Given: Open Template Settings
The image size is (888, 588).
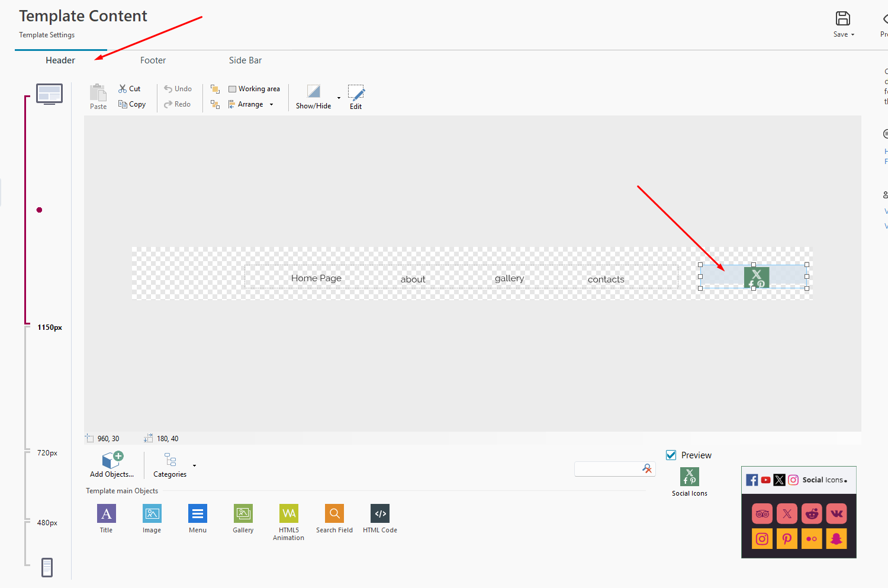Looking at the screenshot, I should tap(47, 35).
